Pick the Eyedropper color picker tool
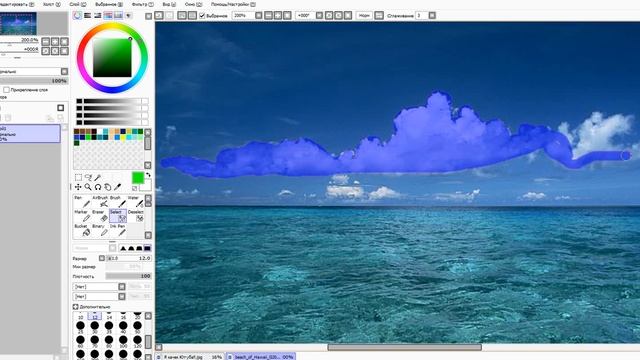The image size is (640, 360). (x=118, y=187)
